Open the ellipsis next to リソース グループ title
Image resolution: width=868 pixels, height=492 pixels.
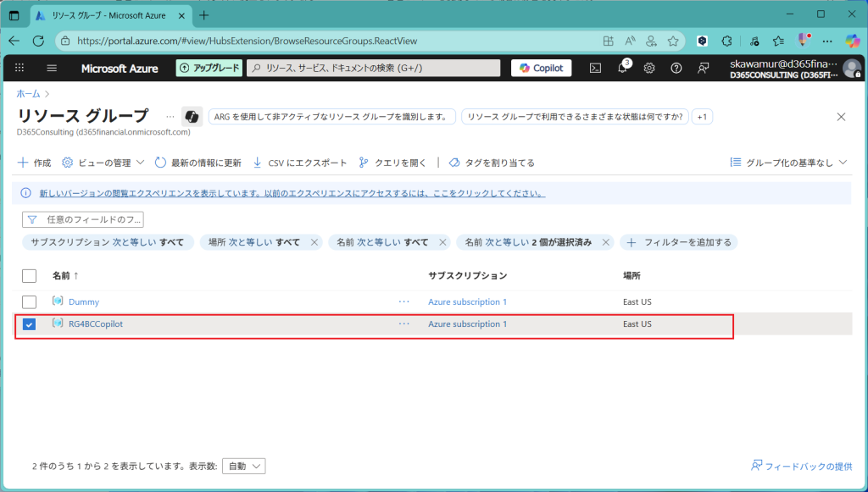pos(170,117)
